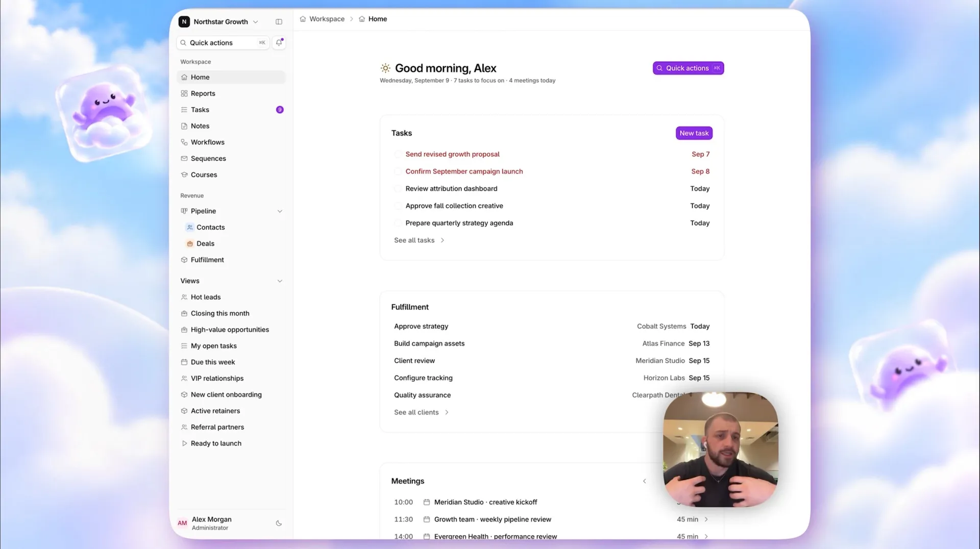
Task: Click the home icon before Workspace breadcrumb
Action: click(x=303, y=19)
